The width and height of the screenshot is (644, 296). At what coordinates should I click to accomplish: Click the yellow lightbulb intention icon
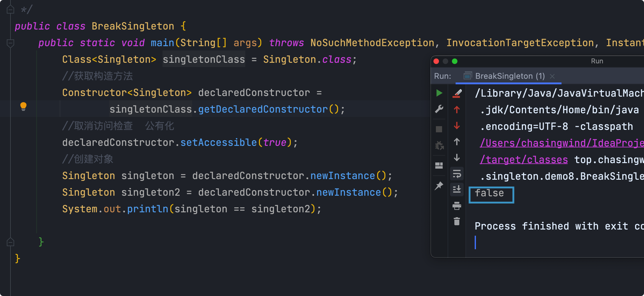click(x=23, y=106)
